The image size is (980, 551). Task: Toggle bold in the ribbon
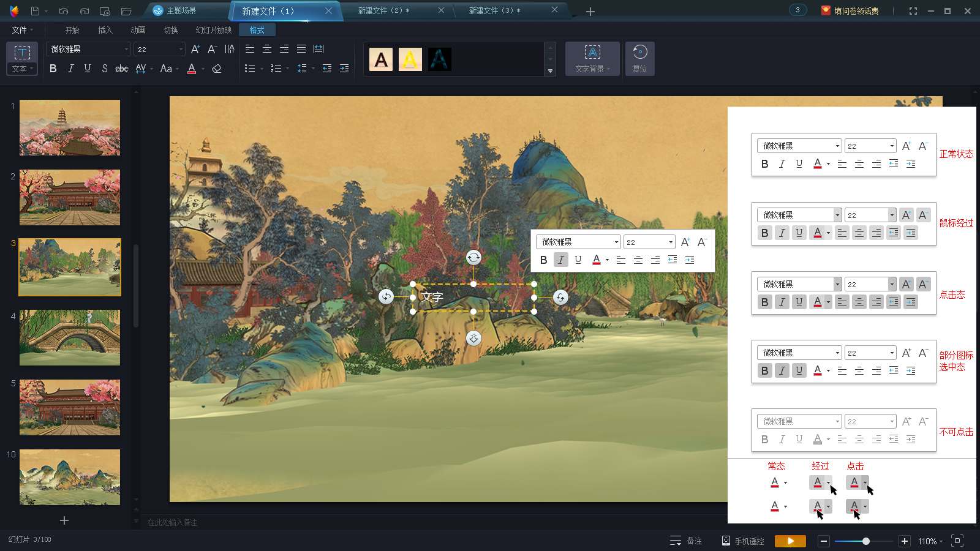[53, 69]
